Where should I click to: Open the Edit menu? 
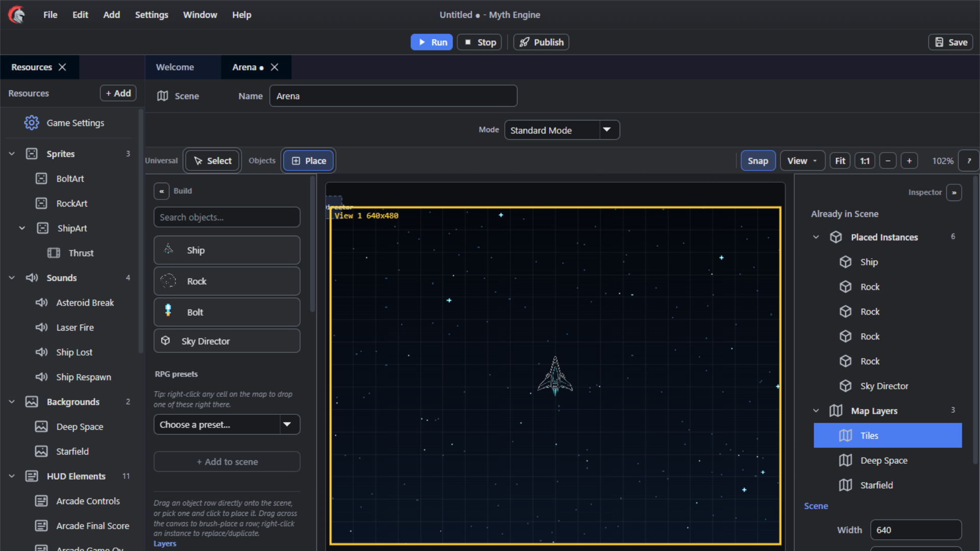pyautogui.click(x=80, y=15)
